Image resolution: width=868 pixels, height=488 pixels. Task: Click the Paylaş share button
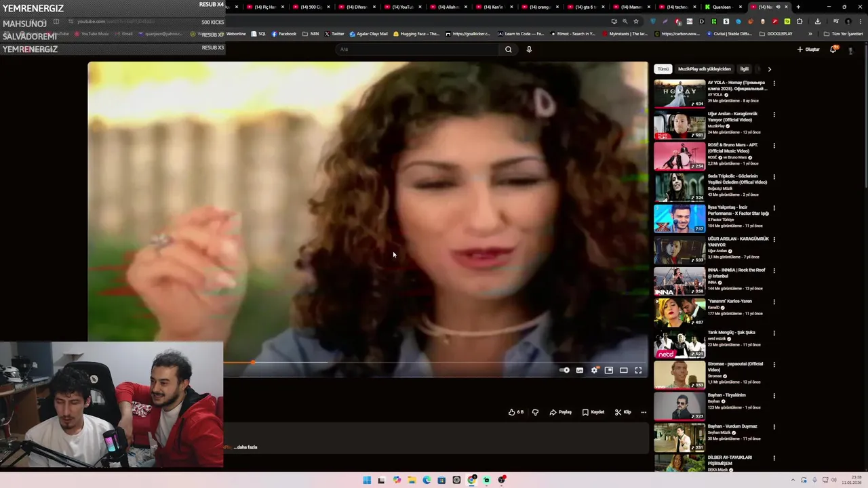click(x=561, y=412)
